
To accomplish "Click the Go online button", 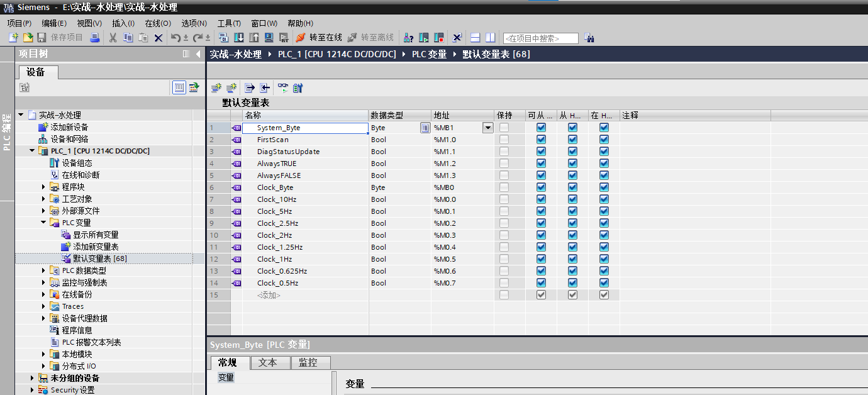I will 319,38.
